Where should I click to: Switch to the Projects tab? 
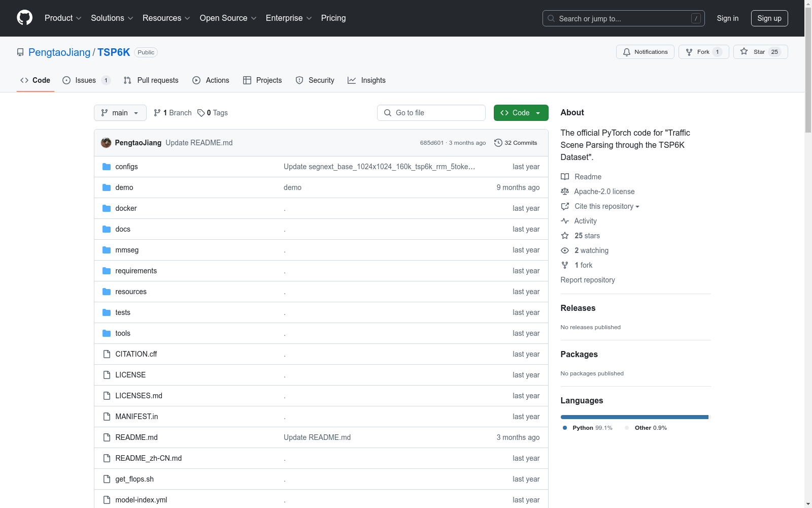pos(262,80)
